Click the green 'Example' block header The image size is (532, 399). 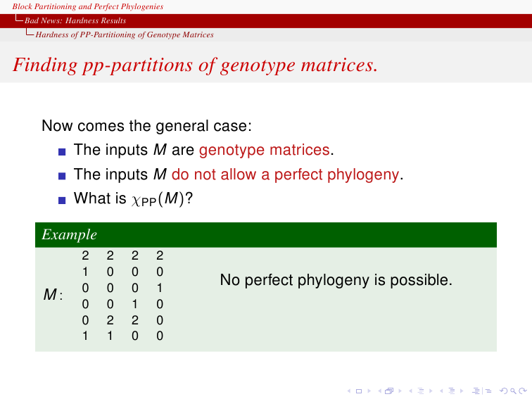click(266, 235)
